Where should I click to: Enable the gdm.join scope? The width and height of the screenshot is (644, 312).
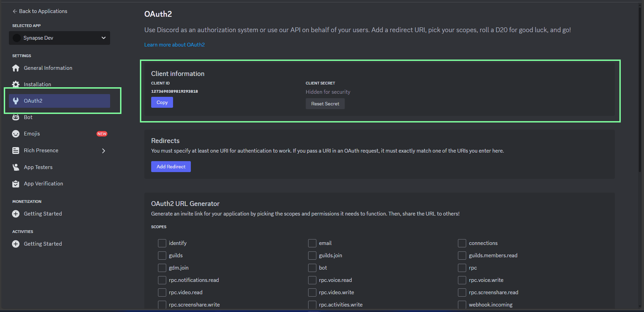pos(162,268)
